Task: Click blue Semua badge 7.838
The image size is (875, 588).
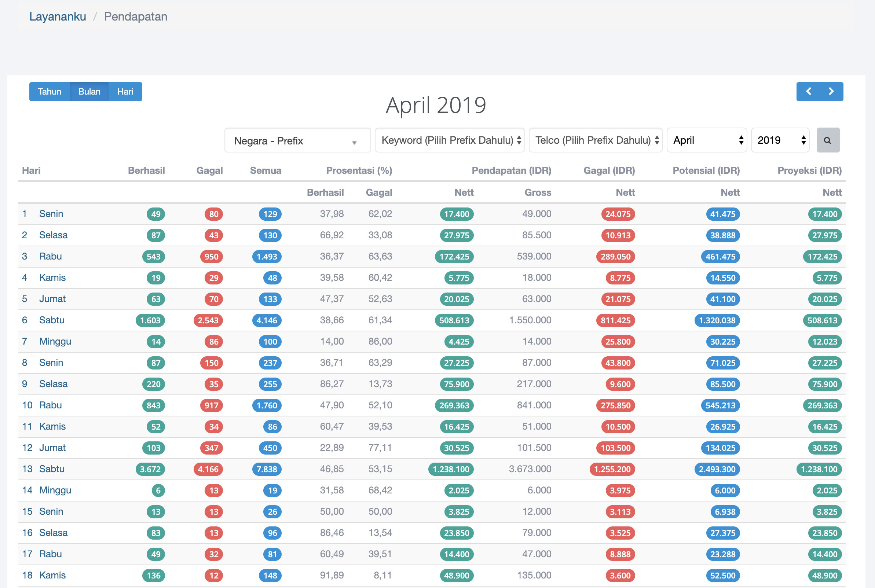Action: 267,469
